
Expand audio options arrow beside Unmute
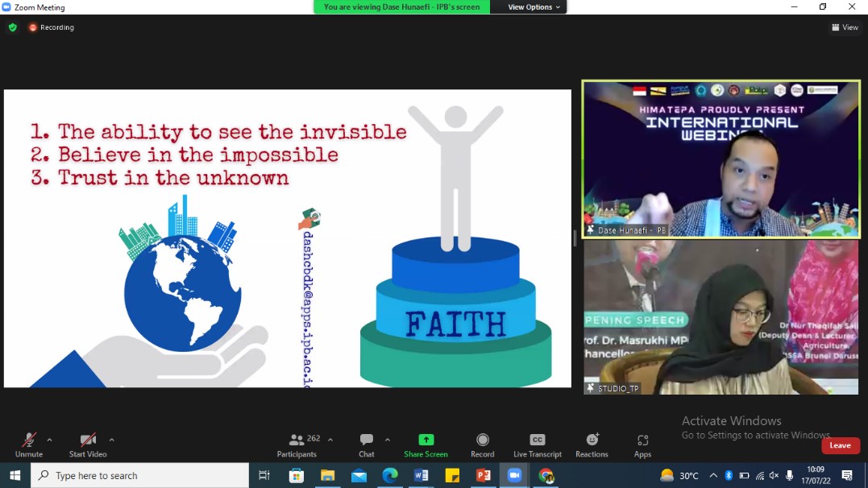(50, 440)
